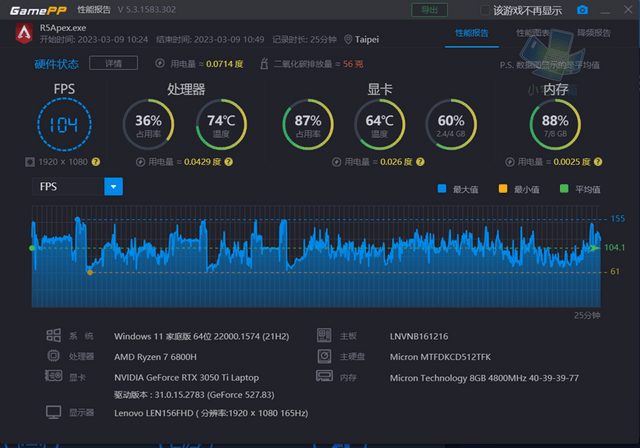Viewport: 640px width, 448px height.
Task: Click the Apex Legends game icon
Action: [x=24, y=33]
